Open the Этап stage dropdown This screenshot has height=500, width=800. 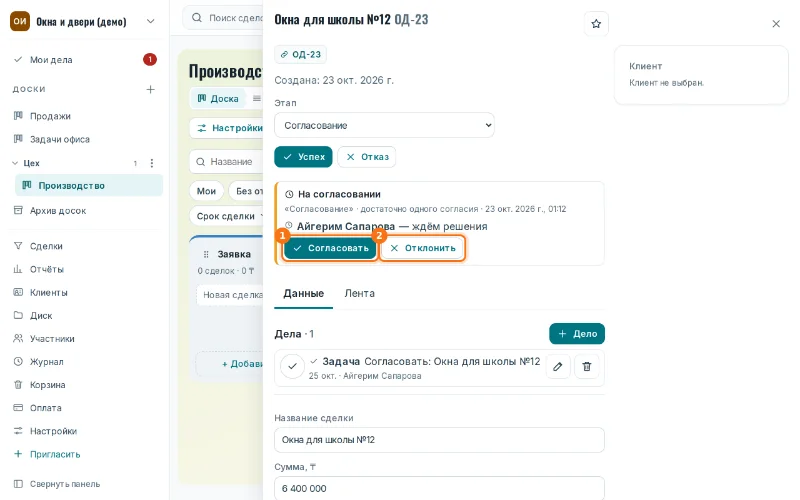pos(384,125)
